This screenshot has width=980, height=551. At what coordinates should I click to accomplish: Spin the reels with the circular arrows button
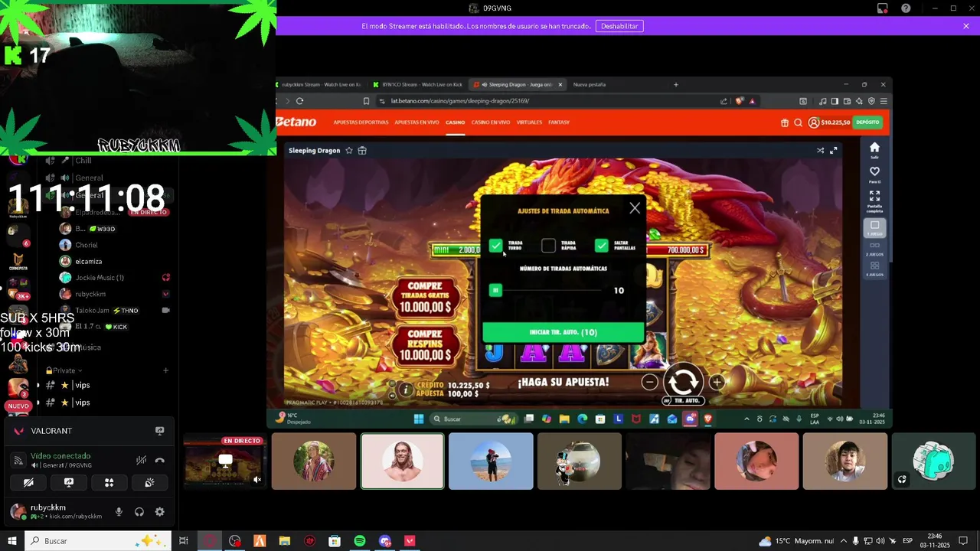click(x=683, y=380)
